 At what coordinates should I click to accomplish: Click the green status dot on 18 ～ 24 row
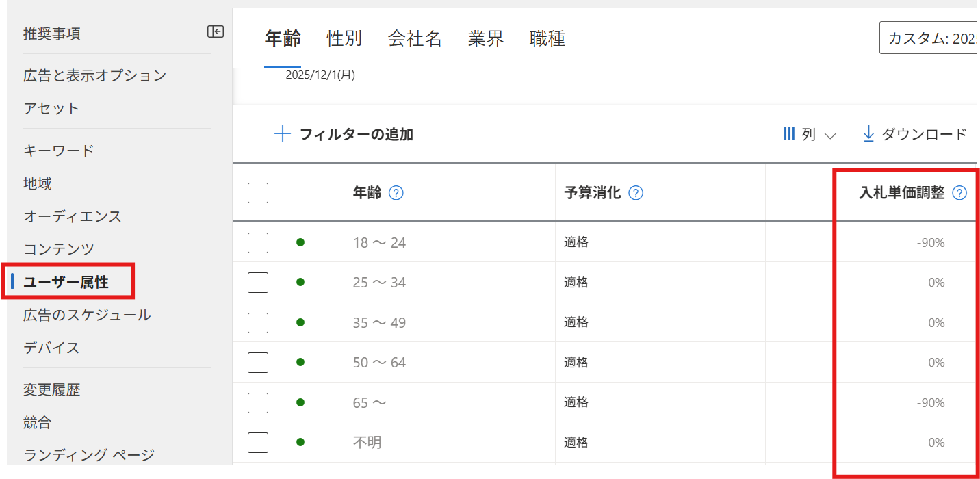pyautogui.click(x=300, y=242)
